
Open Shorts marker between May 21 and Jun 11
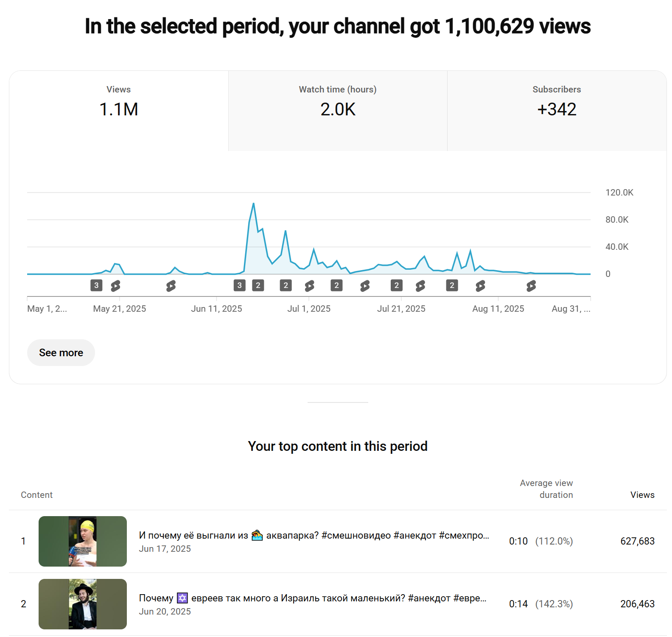point(171,286)
